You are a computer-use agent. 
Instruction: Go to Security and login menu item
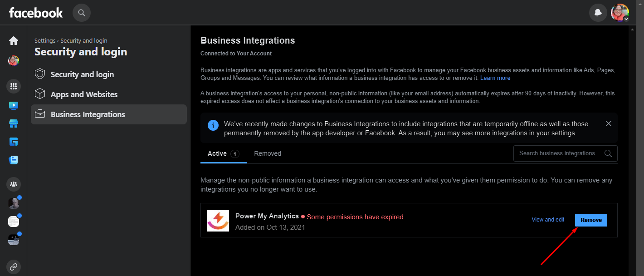82,74
